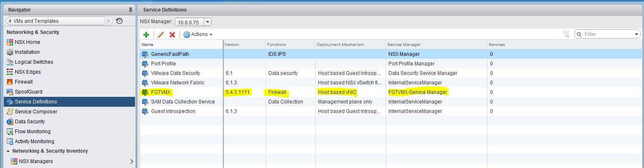Click the SpoofGuard icon
644x168 pixels.
coord(10,92)
